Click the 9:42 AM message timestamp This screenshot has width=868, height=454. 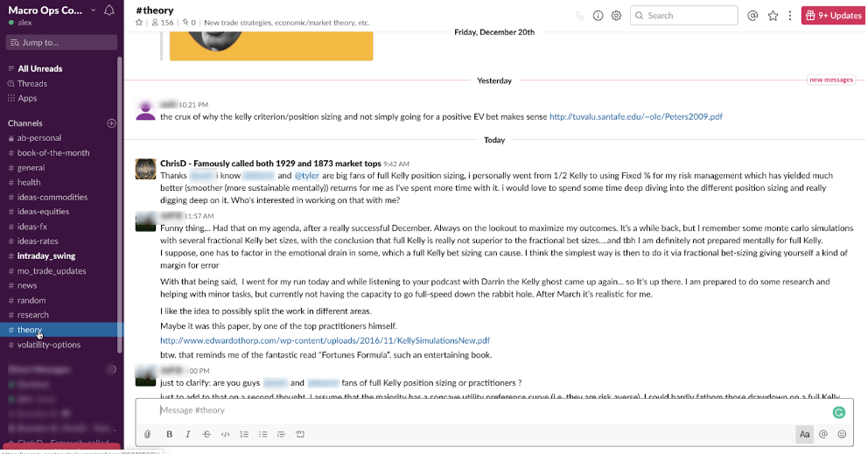[396, 164]
